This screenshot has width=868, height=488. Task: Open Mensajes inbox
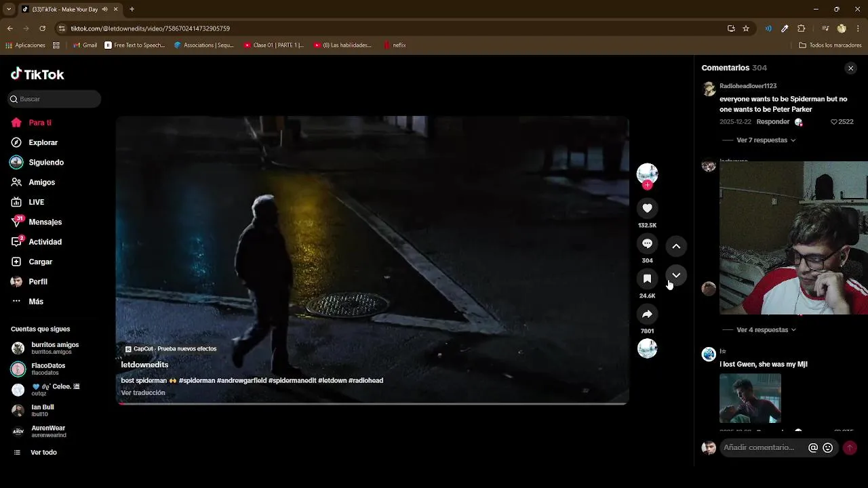pyautogui.click(x=37, y=222)
